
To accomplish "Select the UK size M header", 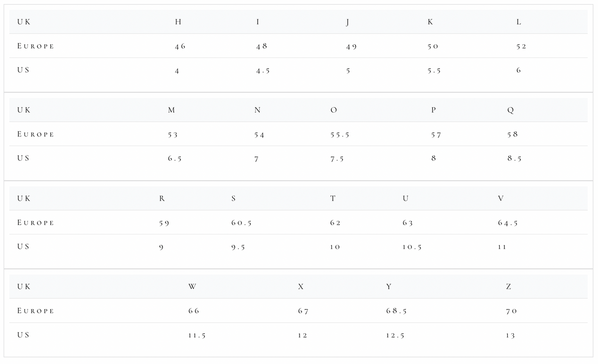I will click(171, 110).
